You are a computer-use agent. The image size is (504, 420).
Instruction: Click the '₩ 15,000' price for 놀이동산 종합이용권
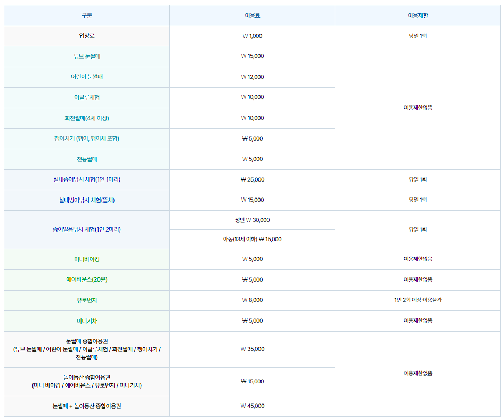(253, 382)
